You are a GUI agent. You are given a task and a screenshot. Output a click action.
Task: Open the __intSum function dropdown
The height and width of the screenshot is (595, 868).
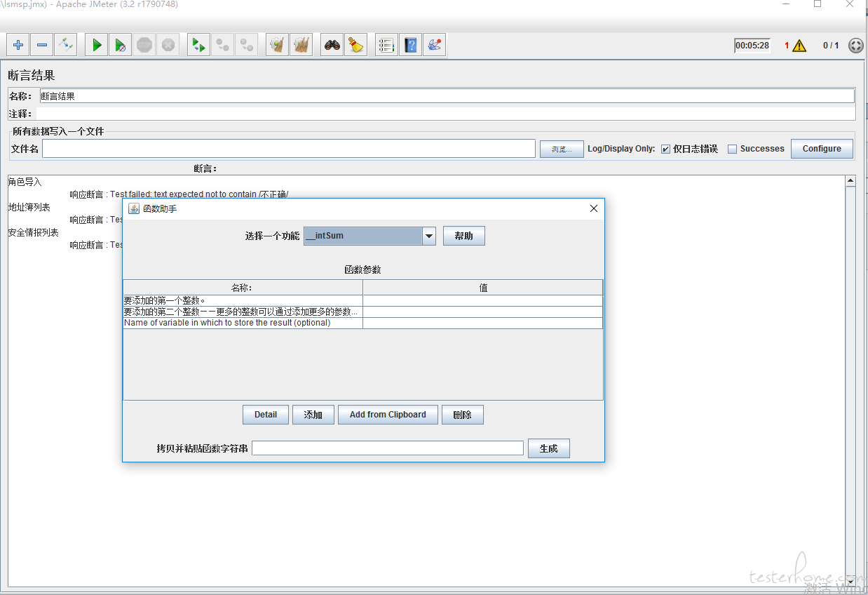click(429, 236)
